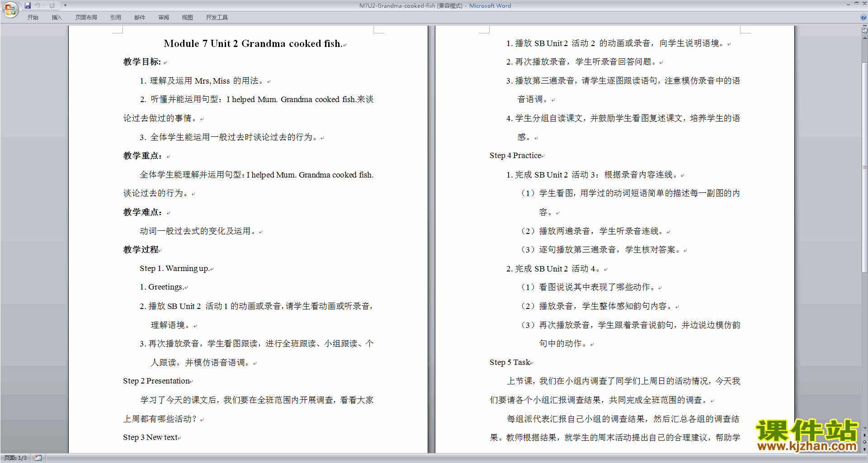Click the split handle above vertical scrollbar
Screen dimensions: 868x463
(865, 26)
